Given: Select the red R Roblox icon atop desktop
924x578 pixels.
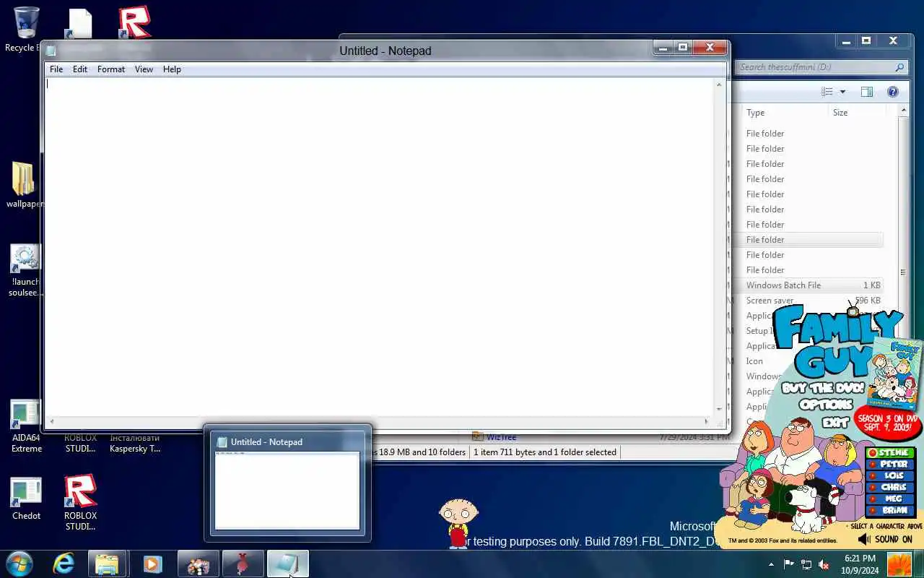Looking at the screenshot, I should 134,22.
